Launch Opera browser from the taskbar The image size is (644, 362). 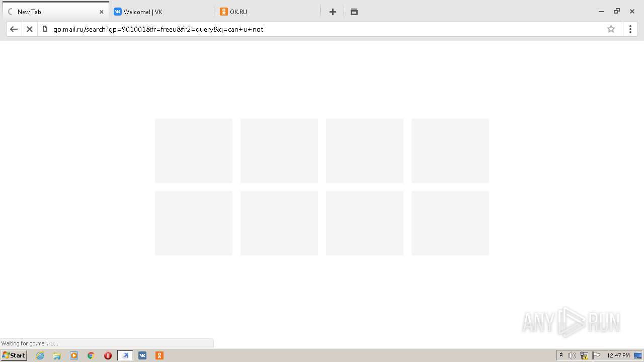108,355
